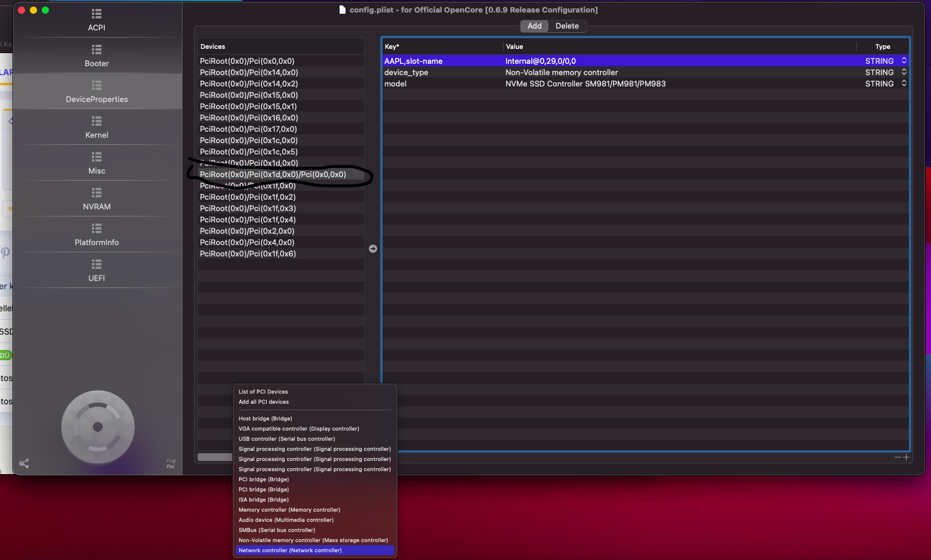Image resolution: width=931 pixels, height=560 pixels.
Task: Change type selector for device_type row
Action: [904, 72]
